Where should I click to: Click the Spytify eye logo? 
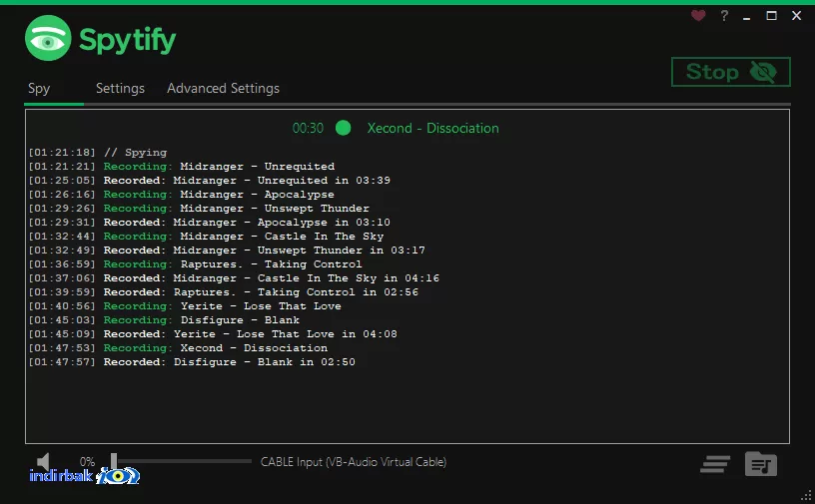pyautogui.click(x=48, y=38)
